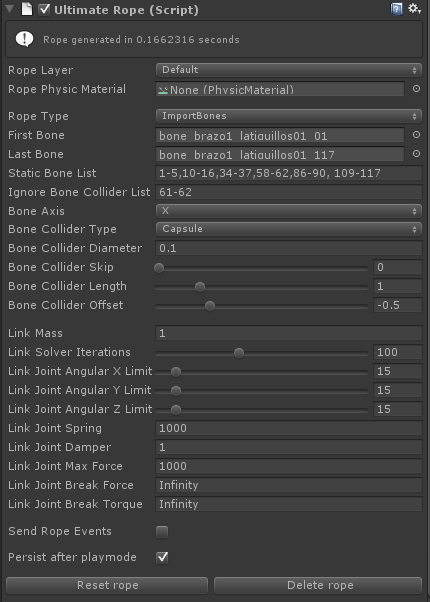Enable the Send Rope Events checkbox
This screenshot has height=602, width=430.
point(162,532)
